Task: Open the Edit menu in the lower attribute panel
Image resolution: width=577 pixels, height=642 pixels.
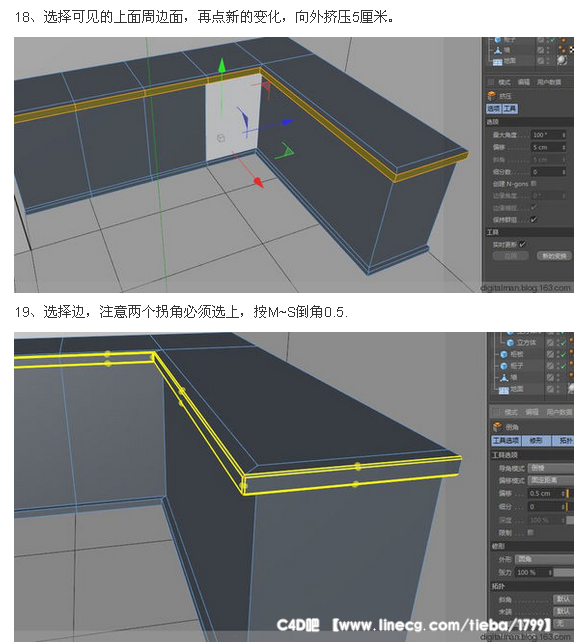Action: tap(532, 413)
